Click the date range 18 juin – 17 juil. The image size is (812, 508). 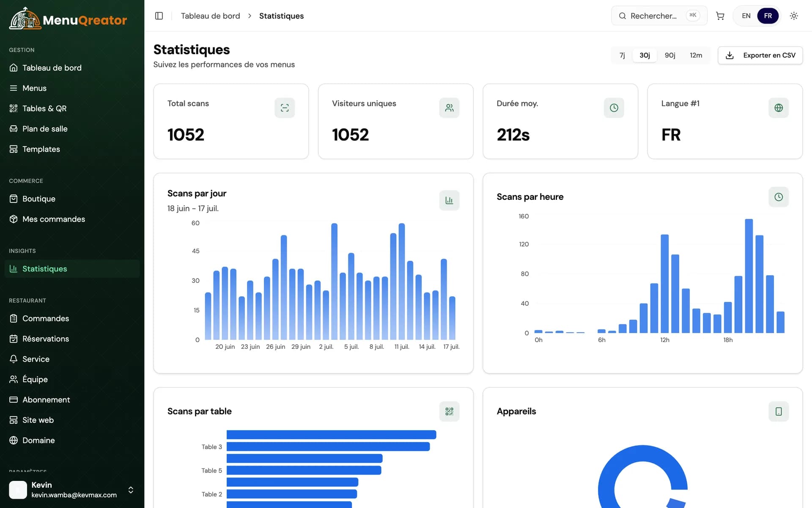click(193, 208)
